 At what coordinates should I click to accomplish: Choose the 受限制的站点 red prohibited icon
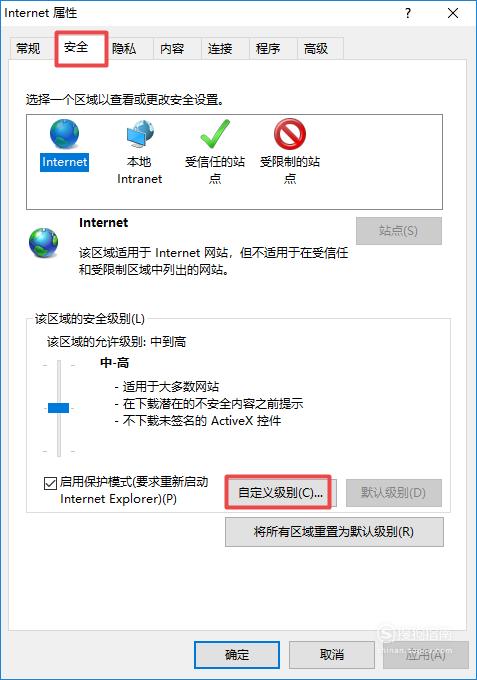click(x=290, y=134)
